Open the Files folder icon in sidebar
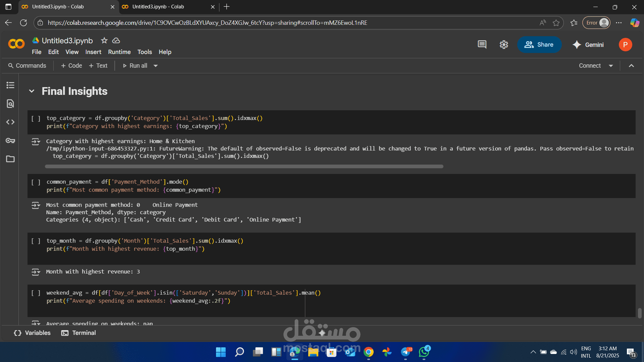 [x=10, y=159]
